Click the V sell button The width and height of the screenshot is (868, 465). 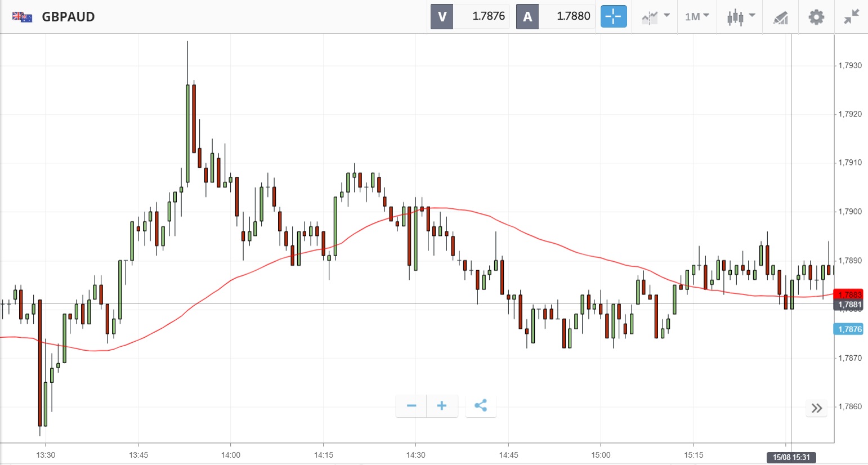(442, 16)
